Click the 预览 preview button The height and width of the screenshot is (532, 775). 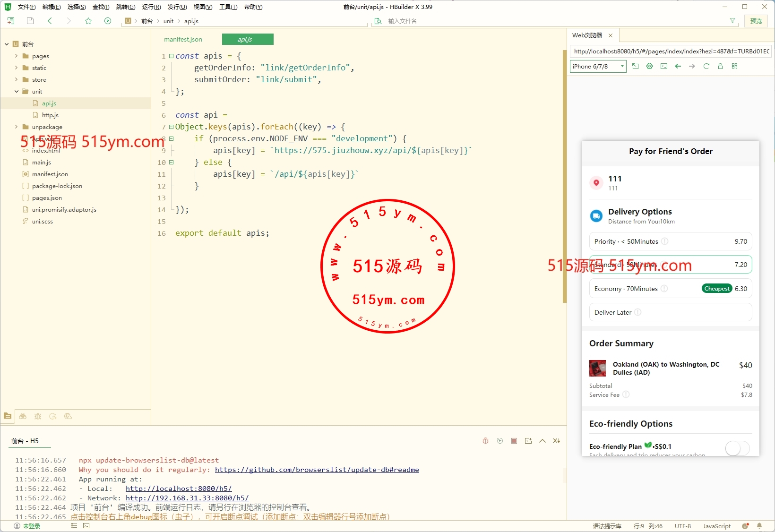pos(756,21)
